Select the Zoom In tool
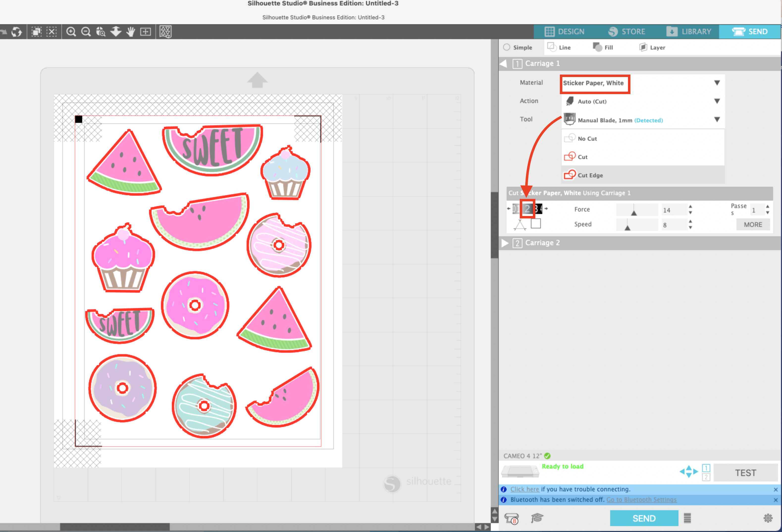Image resolution: width=782 pixels, height=532 pixels. [x=71, y=32]
